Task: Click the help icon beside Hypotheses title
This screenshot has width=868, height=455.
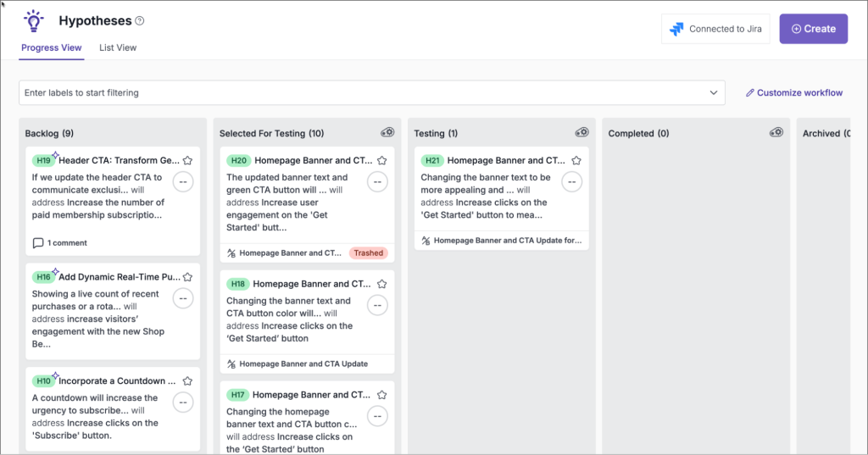Action: 140,21
